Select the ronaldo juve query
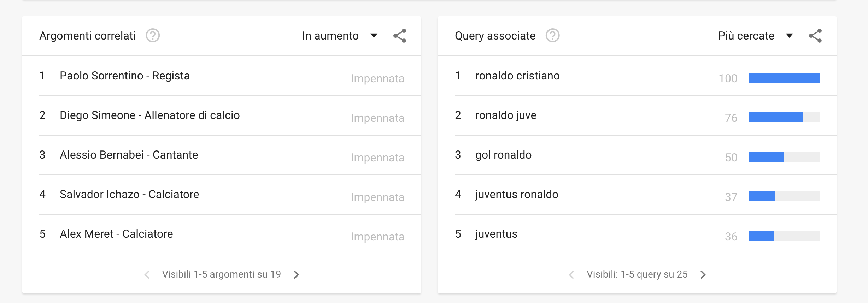The width and height of the screenshot is (868, 303). pyautogui.click(x=506, y=115)
